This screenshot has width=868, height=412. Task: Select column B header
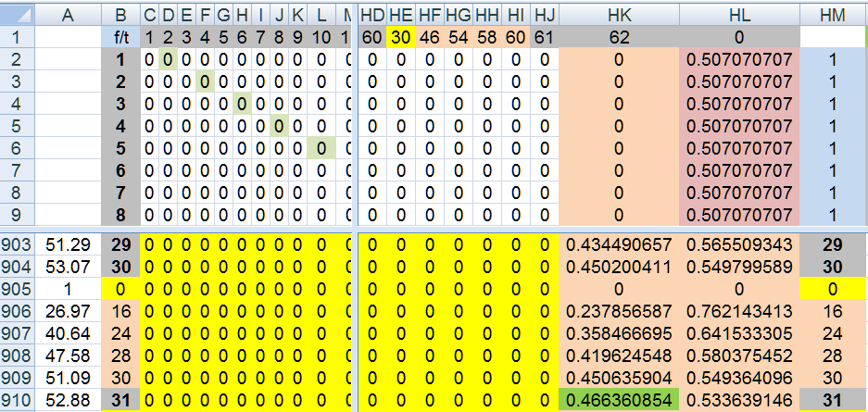[x=120, y=16]
